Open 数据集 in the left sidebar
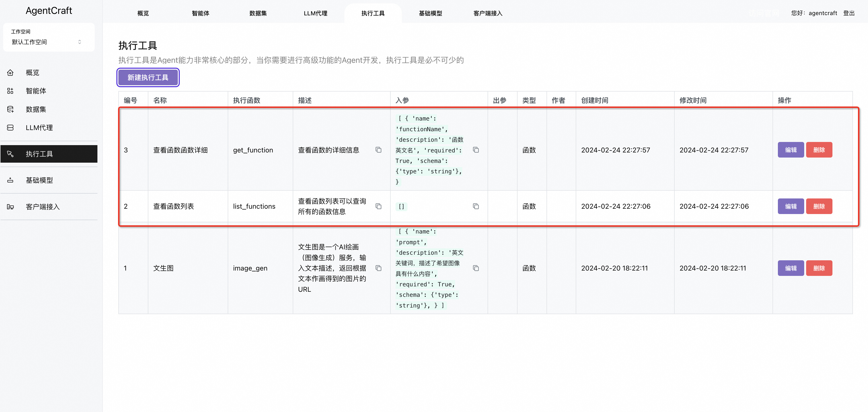Viewport: 868px width, 412px height. [x=49, y=109]
